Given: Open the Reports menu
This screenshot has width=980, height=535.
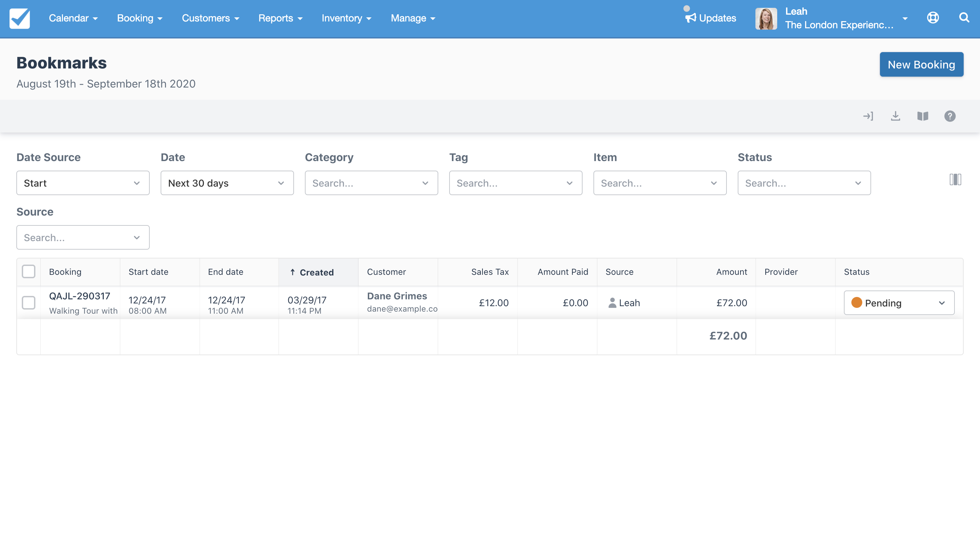Looking at the screenshot, I should (280, 18).
